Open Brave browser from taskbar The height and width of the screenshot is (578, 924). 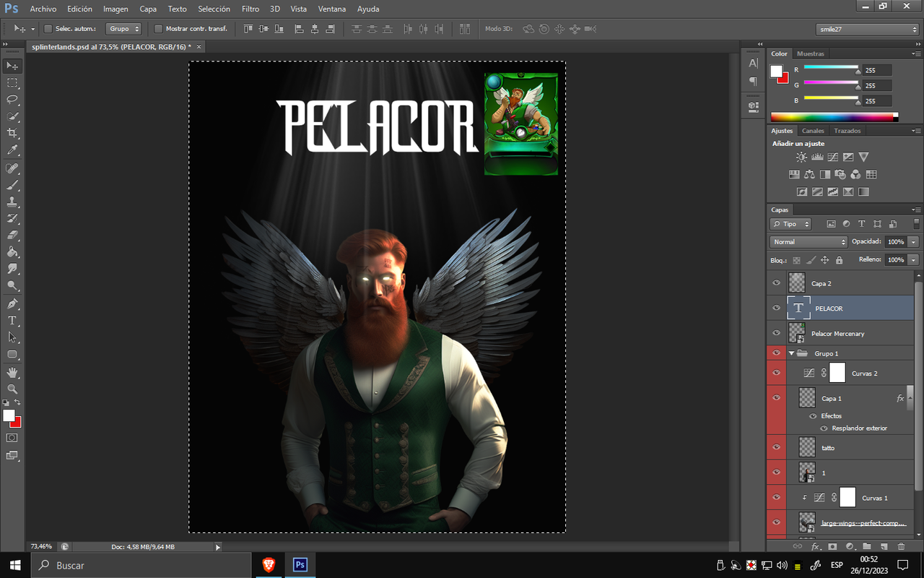click(x=268, y=565)
